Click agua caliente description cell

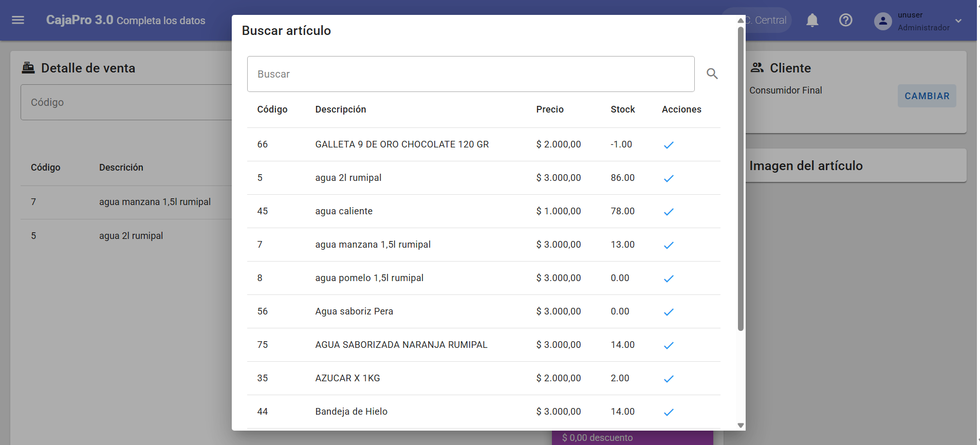tap(344, 211)
